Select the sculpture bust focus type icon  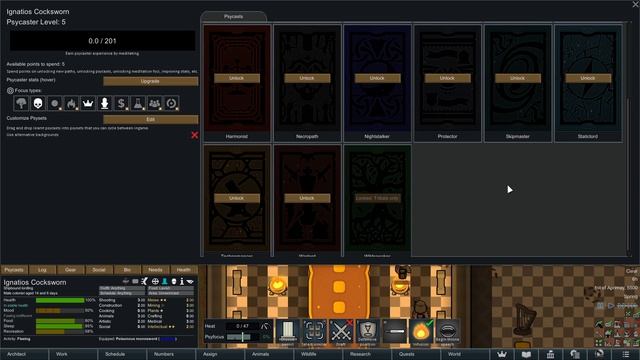104,103
